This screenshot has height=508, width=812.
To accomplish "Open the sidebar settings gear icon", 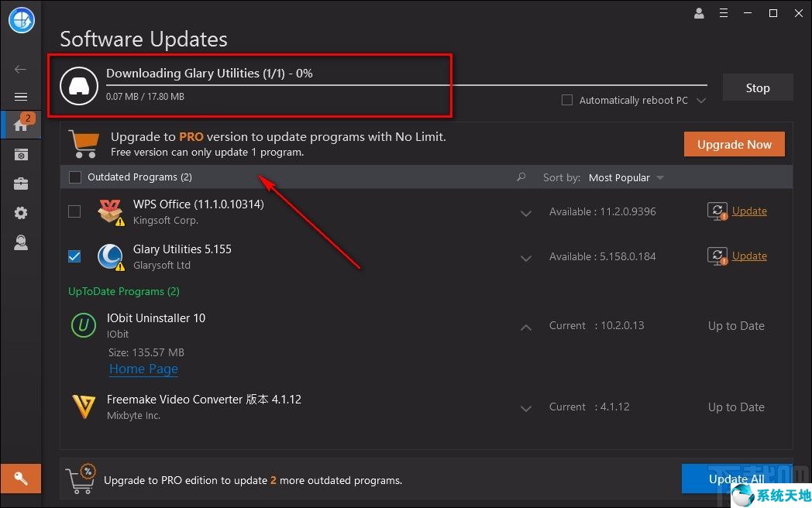I will pos(21,213).
